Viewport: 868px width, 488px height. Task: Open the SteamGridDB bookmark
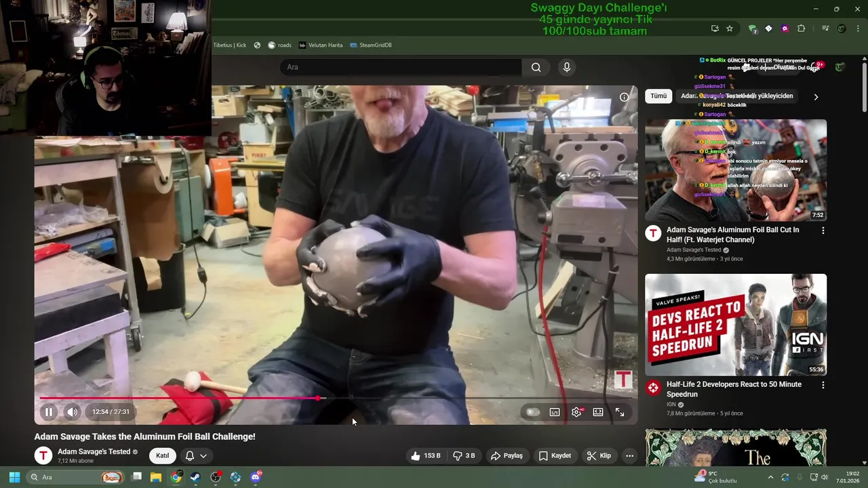[x=370, y=45]
